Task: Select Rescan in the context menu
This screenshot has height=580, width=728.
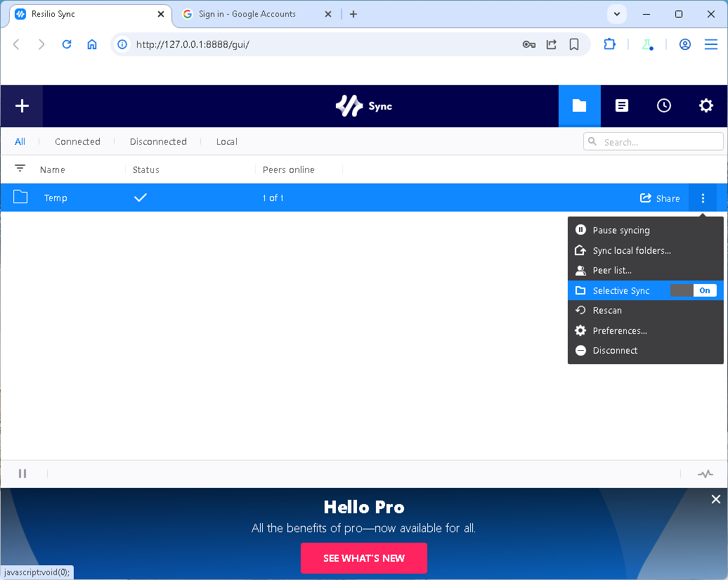Action: click(645, 310)
